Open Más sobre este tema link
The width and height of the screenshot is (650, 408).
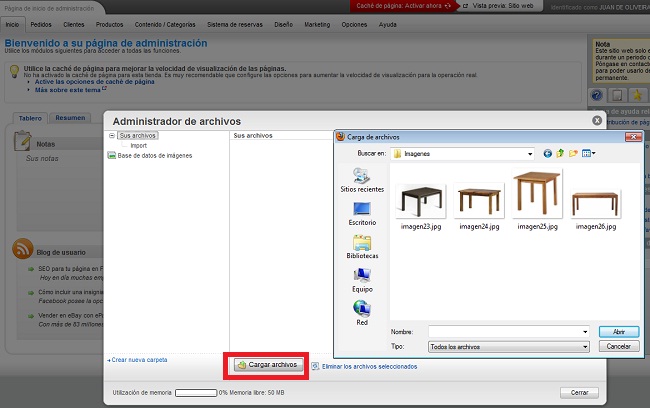(70, 90)
